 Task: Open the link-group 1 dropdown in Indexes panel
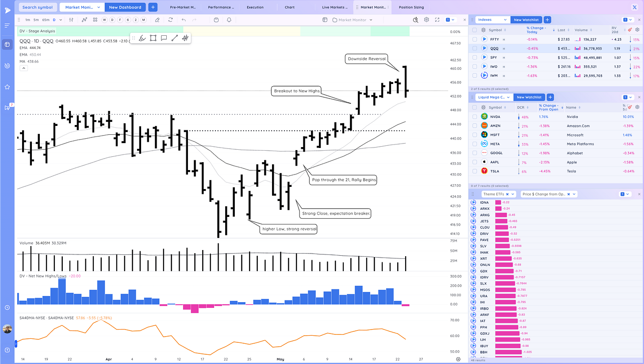coord(627,20)
